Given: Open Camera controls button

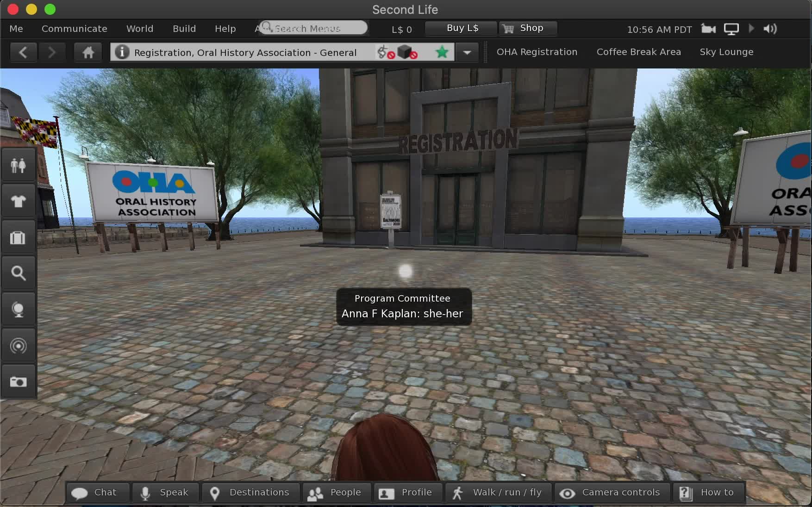Looking at the screenshot, I should (612, 493).
